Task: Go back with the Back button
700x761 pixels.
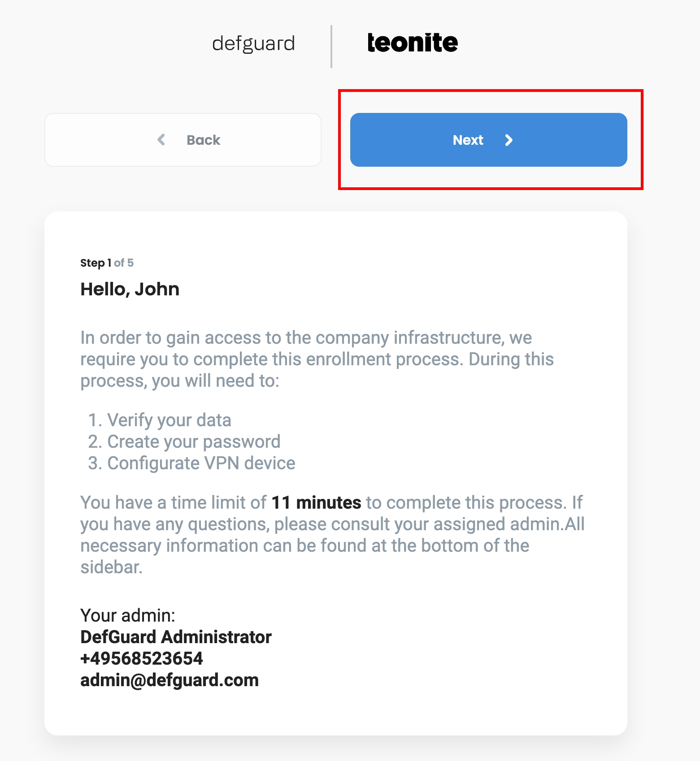Action: [x=183, y=140]
